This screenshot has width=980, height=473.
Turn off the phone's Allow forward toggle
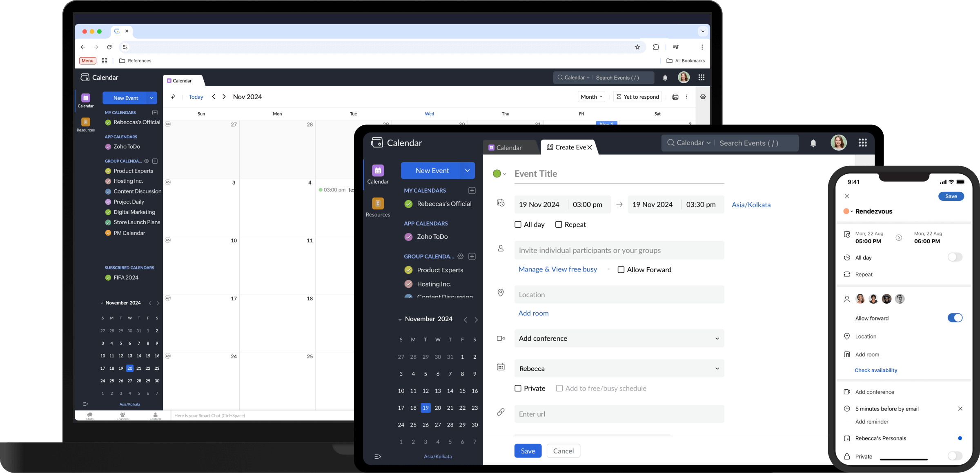[x=954, y=318]
